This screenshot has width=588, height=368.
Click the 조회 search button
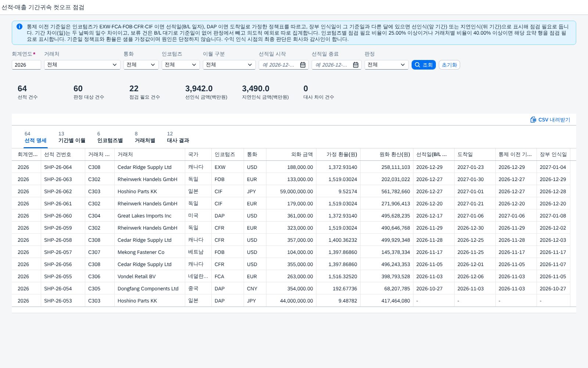[424, 65]
